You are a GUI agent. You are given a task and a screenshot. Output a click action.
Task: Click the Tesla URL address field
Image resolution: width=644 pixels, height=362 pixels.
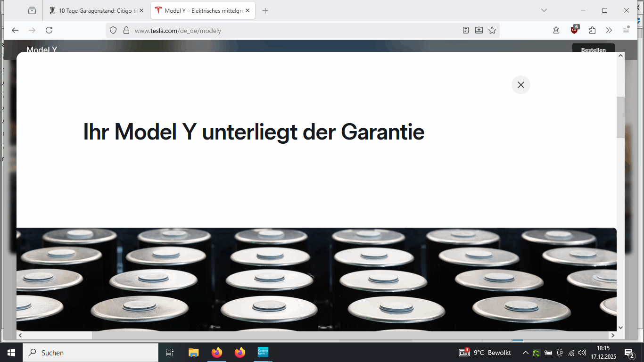click(283, 30)
